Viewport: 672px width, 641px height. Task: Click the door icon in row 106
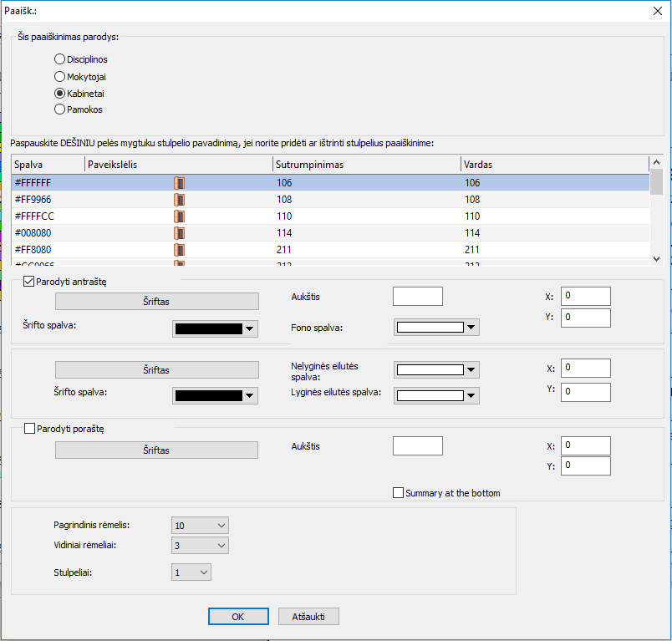tap(179, 182)
